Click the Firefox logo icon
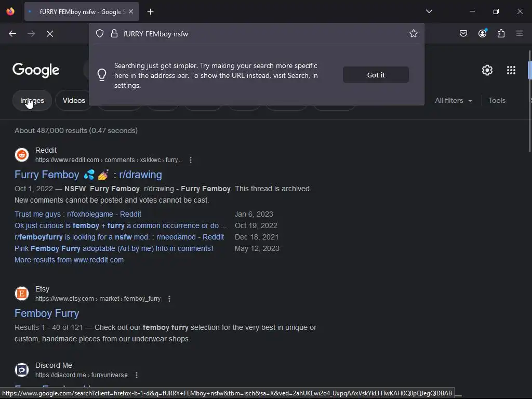This screenshot has height=399, width=532. pos(10,11)
